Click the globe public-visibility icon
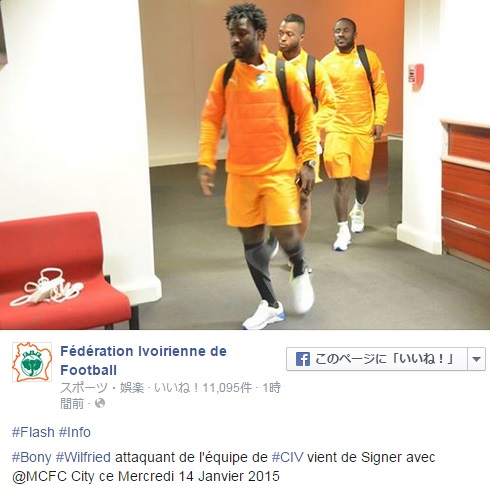Screen dimensions: 490x494 coord(100,403)
